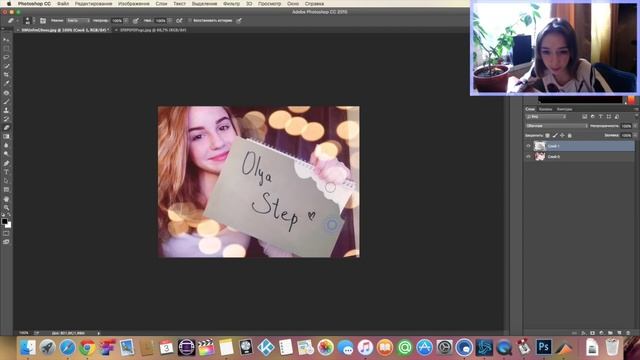
Task: Click Create new layer button in Layers
Action: click(x=619, y=333)
